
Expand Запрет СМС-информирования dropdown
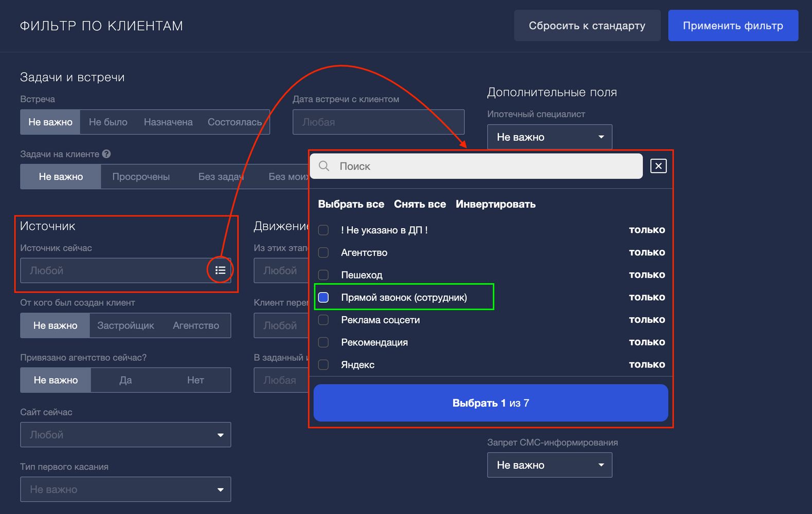549,465
